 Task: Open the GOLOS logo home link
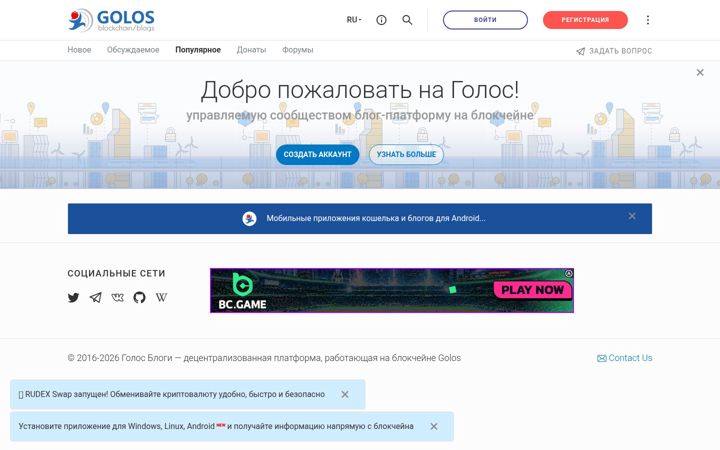click(111, 20)
